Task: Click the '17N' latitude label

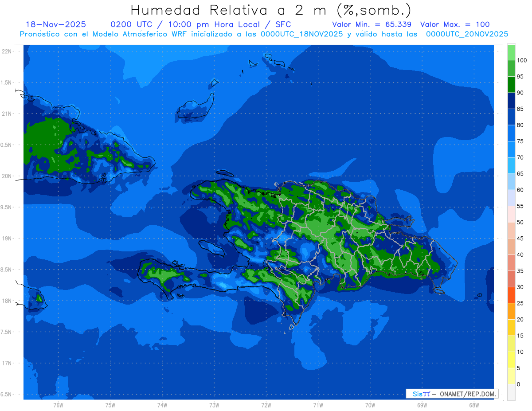Action: pos(7,363)
